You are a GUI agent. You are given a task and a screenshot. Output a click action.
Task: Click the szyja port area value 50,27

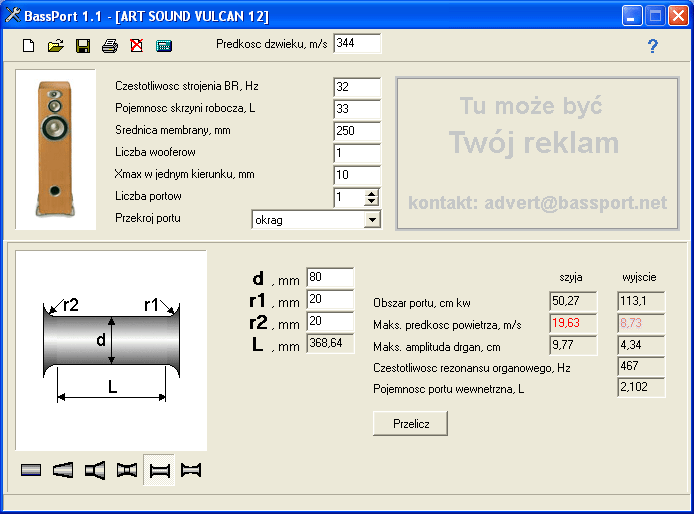(573, 301)
